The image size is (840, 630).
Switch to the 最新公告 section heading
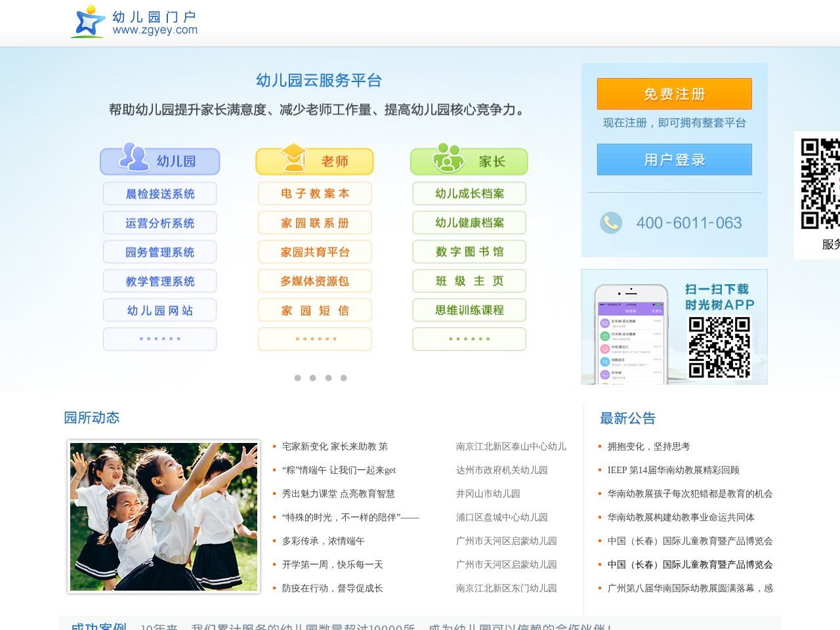tap(626, 418)
